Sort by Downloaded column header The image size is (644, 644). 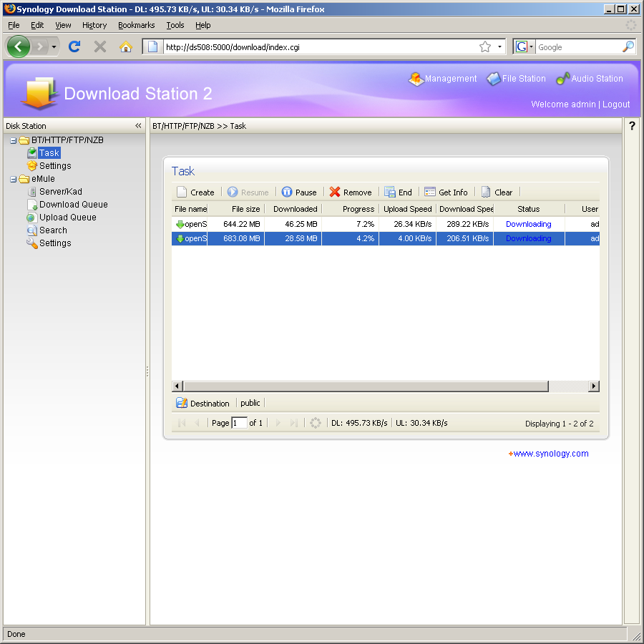(x=293, y=209)
